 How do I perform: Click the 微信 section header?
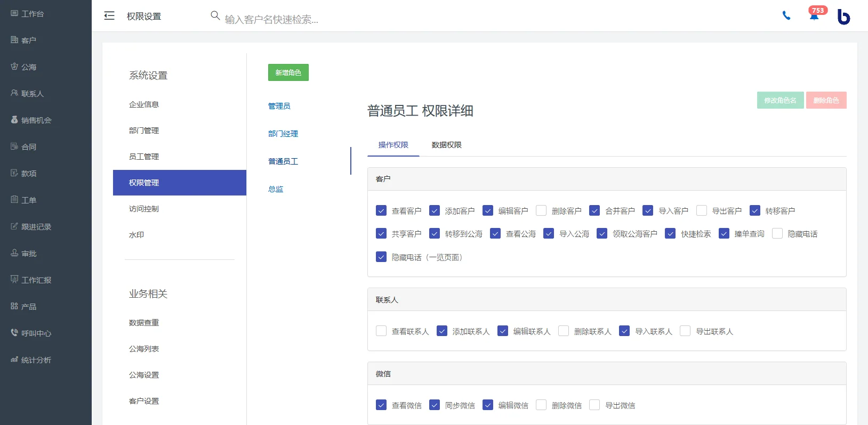[607, 374]
